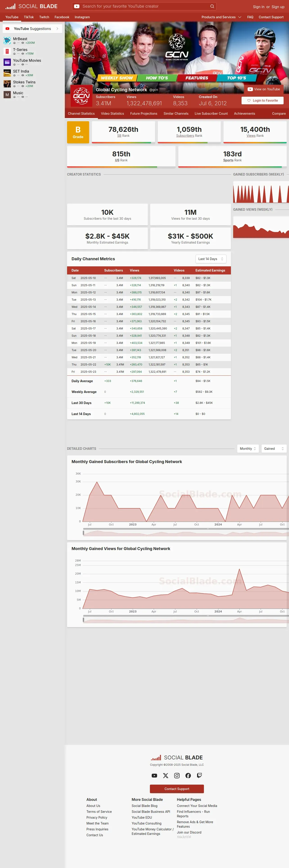Click the Sign up link
The height and width of the screenshot is (868, 289).
[278, 7]
